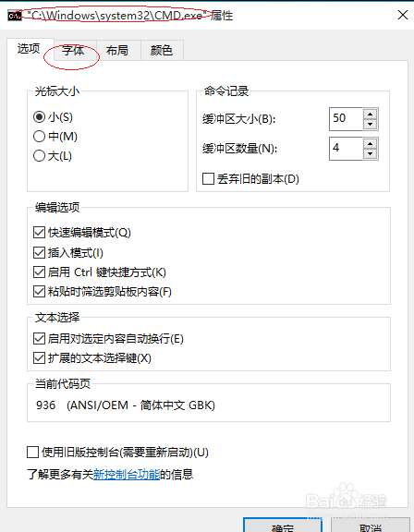This screenshot has width=414, height=532.
Task: Click the 确定 button
Action: click(x=283, y=525)
